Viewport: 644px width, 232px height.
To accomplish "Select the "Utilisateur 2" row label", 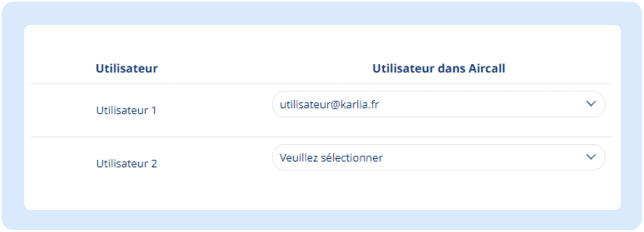I will coord(127,163).
